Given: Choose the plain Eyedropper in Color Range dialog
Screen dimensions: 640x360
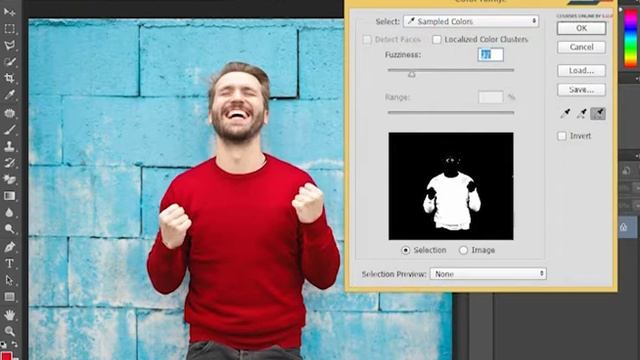Looking at the screenshot, I should pyautogui.click(x=565, y=113).
